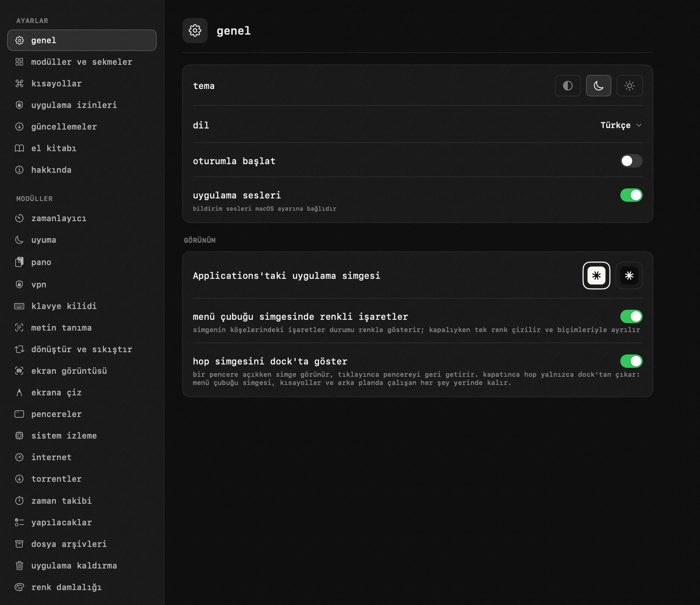Click the dil setting label
This screenshot has height=605, width=700.
[x=201, y=125]
